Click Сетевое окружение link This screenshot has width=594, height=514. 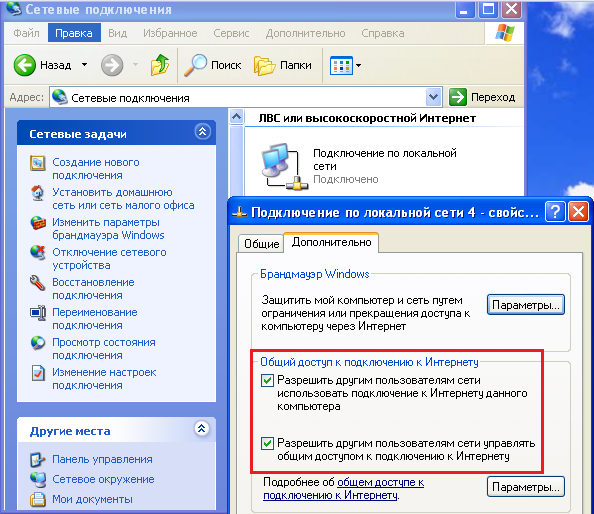(103, 479)
